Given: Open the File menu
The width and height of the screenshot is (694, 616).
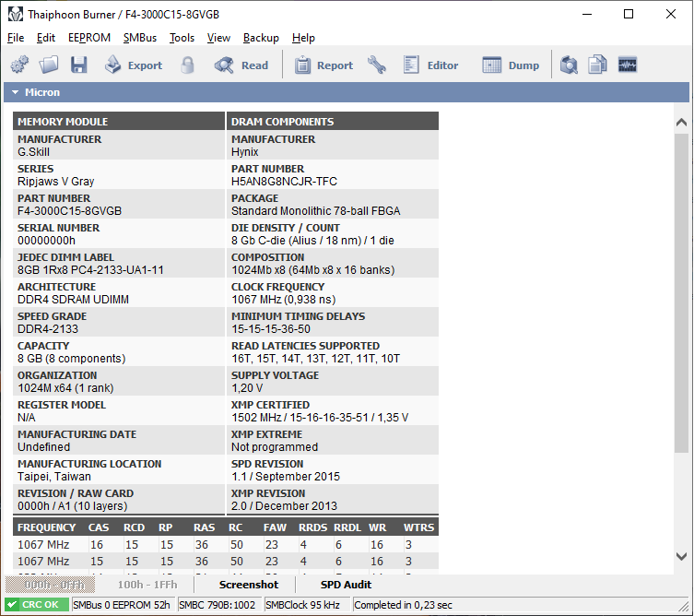Looking at the screenshot, I should point(16,38).
